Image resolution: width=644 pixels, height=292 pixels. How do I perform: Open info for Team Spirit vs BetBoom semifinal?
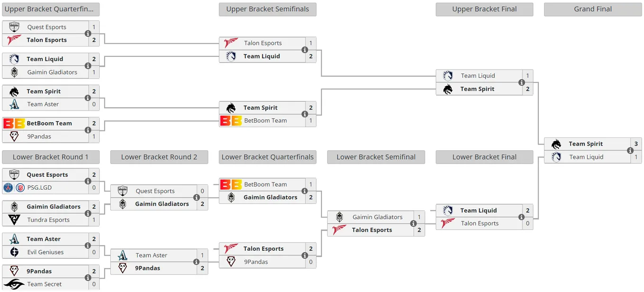click(x=305, y=114)
